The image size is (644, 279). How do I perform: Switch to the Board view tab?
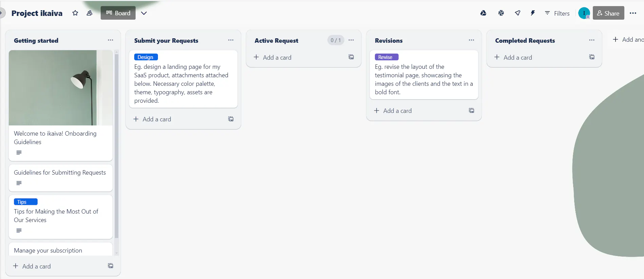[118, 13]
